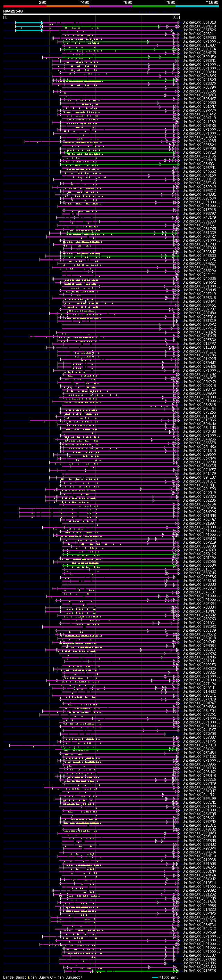Click the white query sequence ruler bar
The image size is (222, 980).
[x=92, y=15]
